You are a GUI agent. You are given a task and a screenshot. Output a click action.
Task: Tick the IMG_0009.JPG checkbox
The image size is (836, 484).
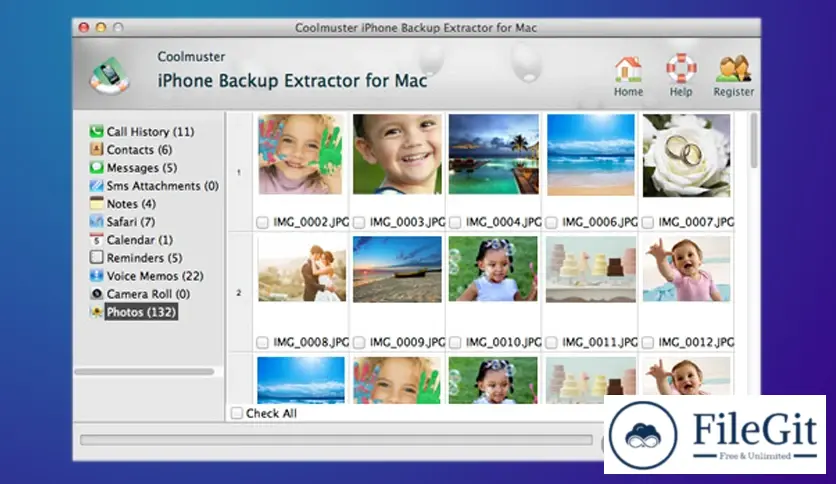(x=359, y=342)
